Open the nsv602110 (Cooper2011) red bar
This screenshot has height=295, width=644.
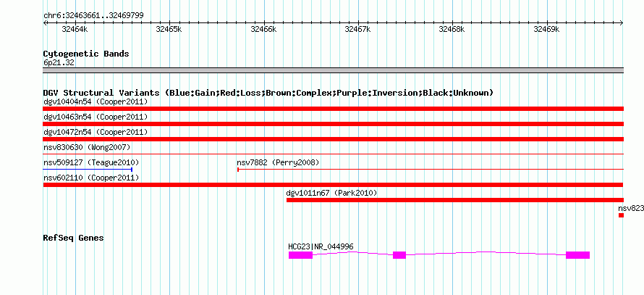click(x=333, y=185)
